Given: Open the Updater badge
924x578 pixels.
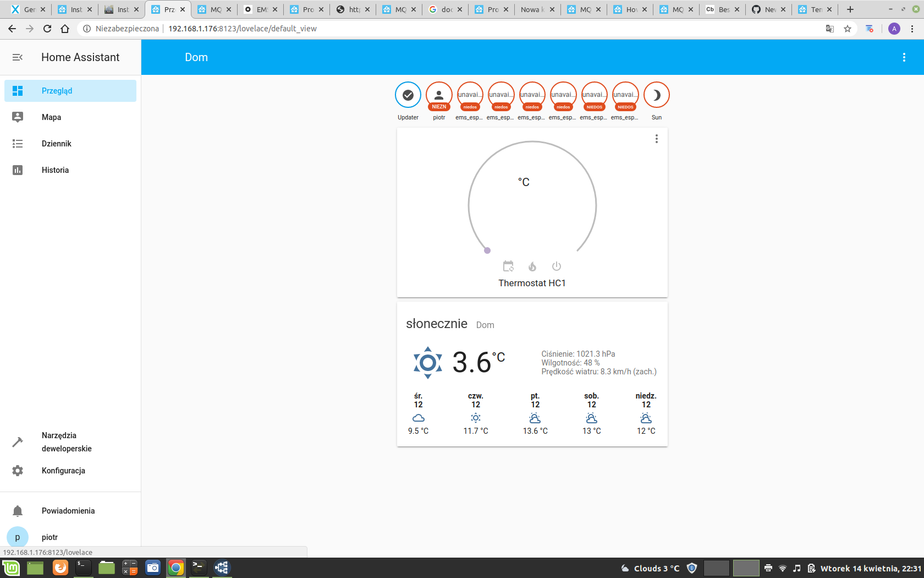Looking at the screenshot, I should coord(408,94).
